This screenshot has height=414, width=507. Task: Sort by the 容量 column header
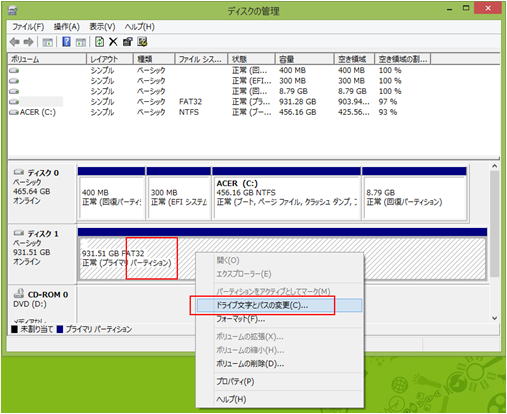point(305,59)
